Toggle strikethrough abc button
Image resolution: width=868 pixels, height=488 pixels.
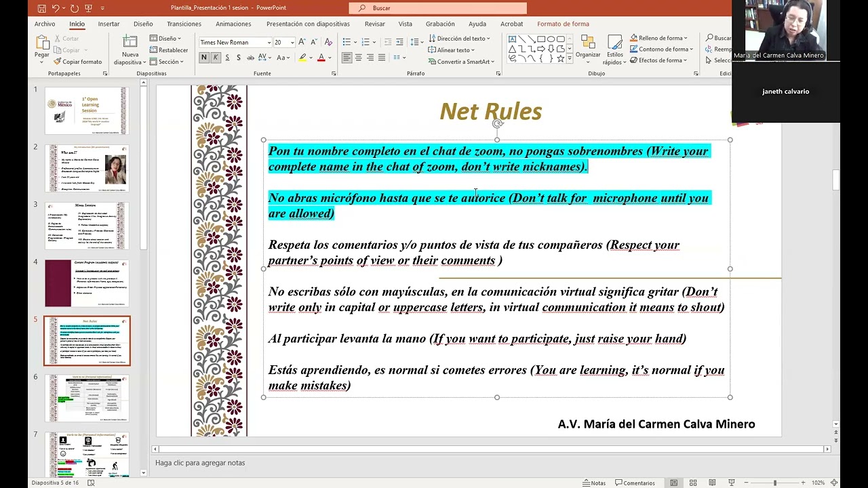tap(251, 58)
